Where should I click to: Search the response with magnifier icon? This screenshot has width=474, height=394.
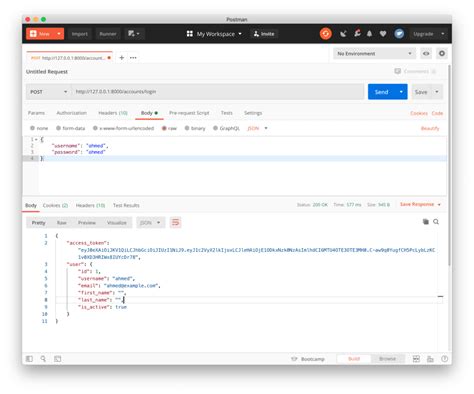tap(436, 222)
